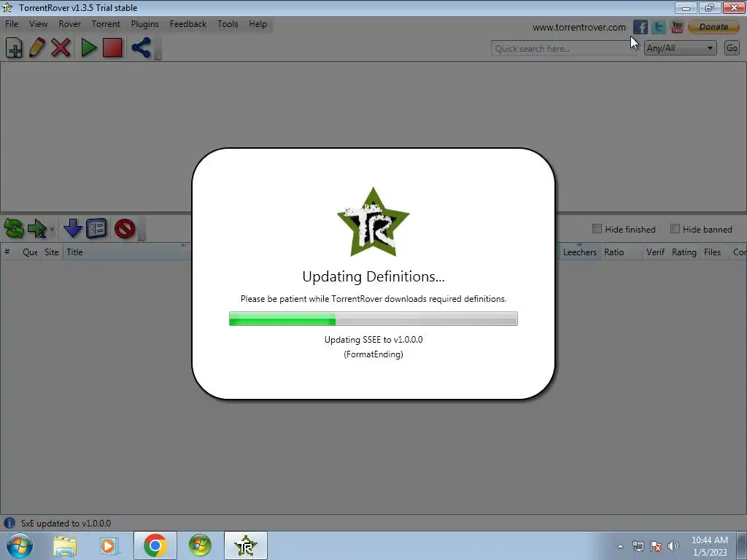Viewport: 747px width, 560px height.
Task: Focus the Quick search field
Action: (564, 48)
